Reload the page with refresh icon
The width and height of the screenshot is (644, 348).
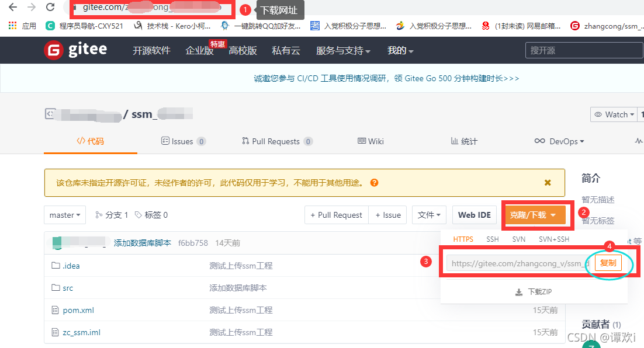[x=50, y=7]
